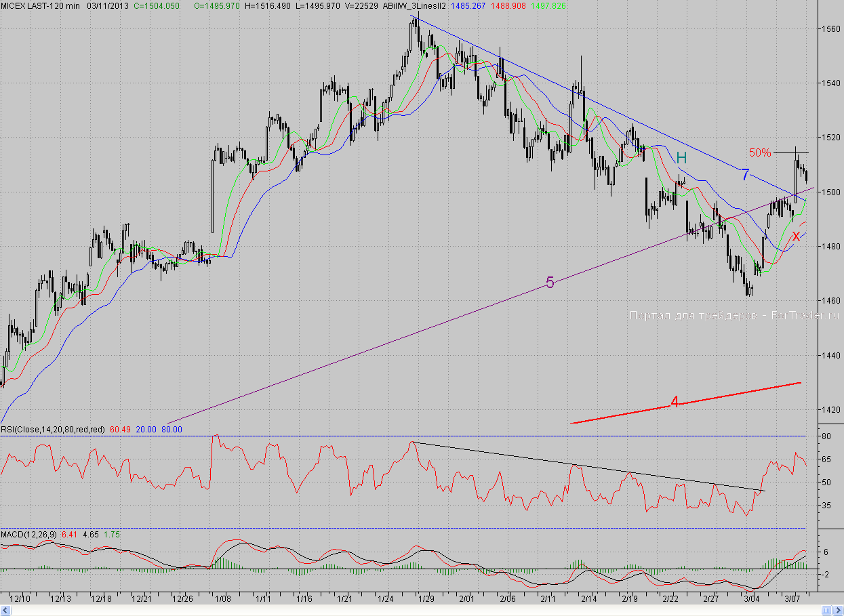This screenshot has height=616, width=844.
Task: Click the RSI(Close,14,20,80,red,red) indicator label
Action: coord(53,429)
